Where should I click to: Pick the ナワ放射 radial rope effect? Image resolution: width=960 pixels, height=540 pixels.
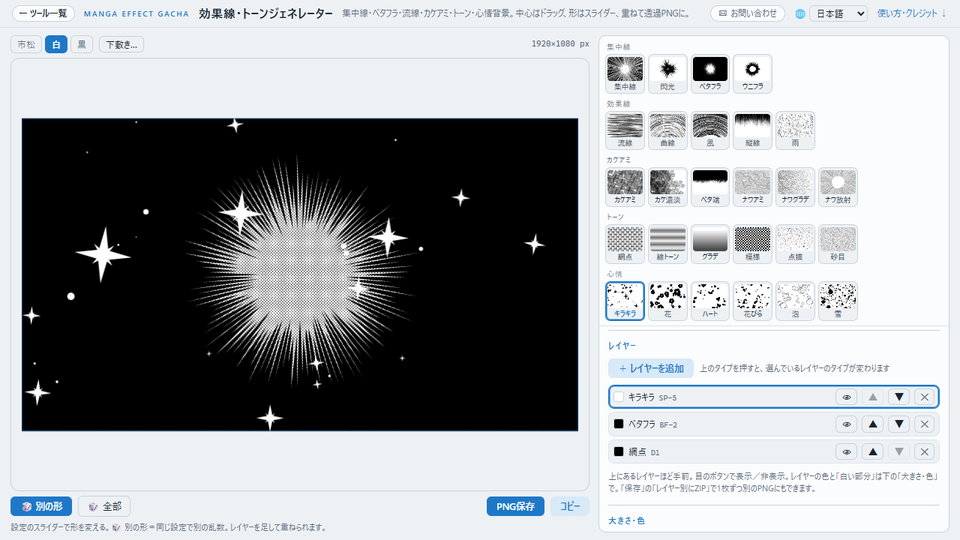click(x=838, y=187)
